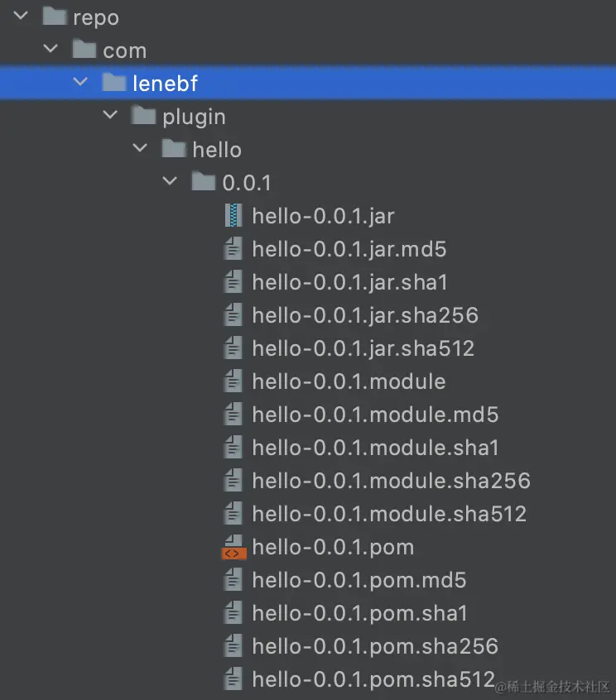Click the repo folder icon
Image resolution: width=616 pixels, height=700 pixels.
(55, 17)
